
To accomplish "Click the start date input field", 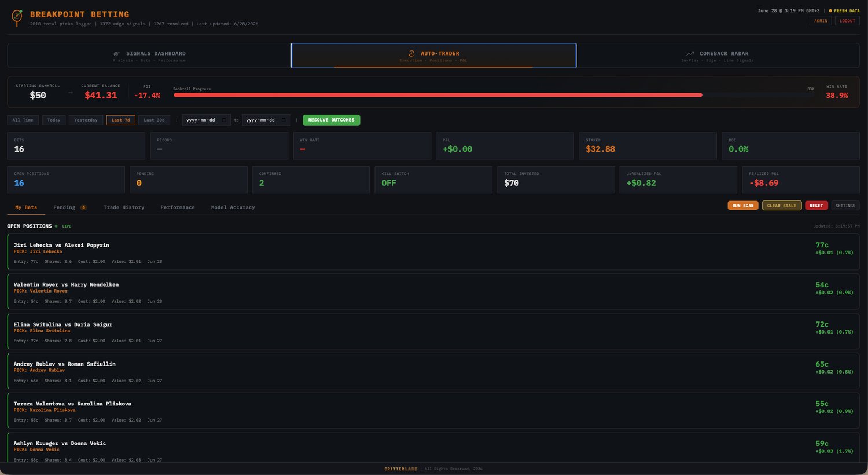I will [207, 120].
